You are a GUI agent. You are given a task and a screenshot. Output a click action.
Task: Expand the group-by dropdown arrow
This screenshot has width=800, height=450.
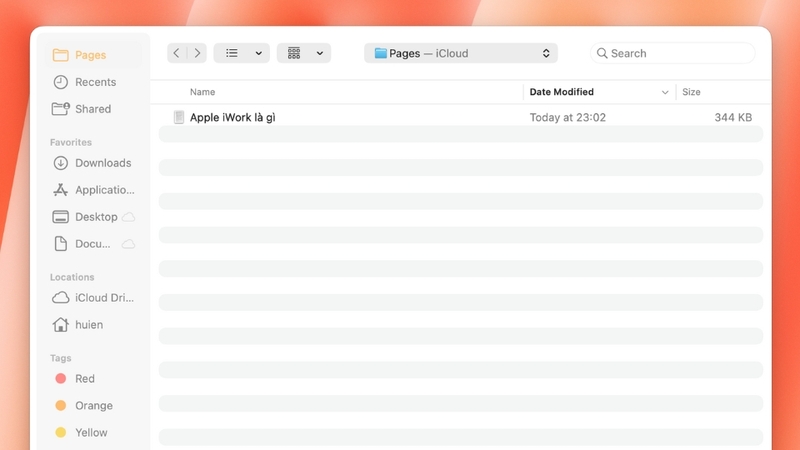tap(320, 53)
